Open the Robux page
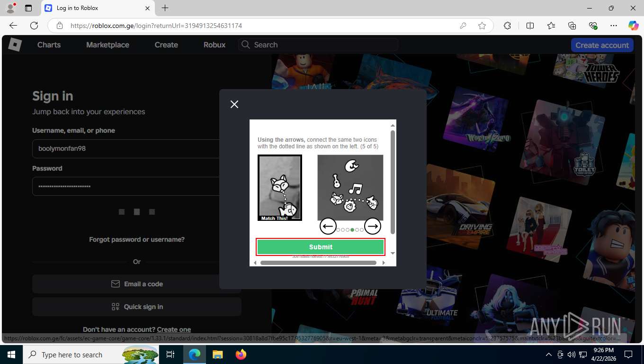Viewport: 644px width, 364px height. pos(215,45)
